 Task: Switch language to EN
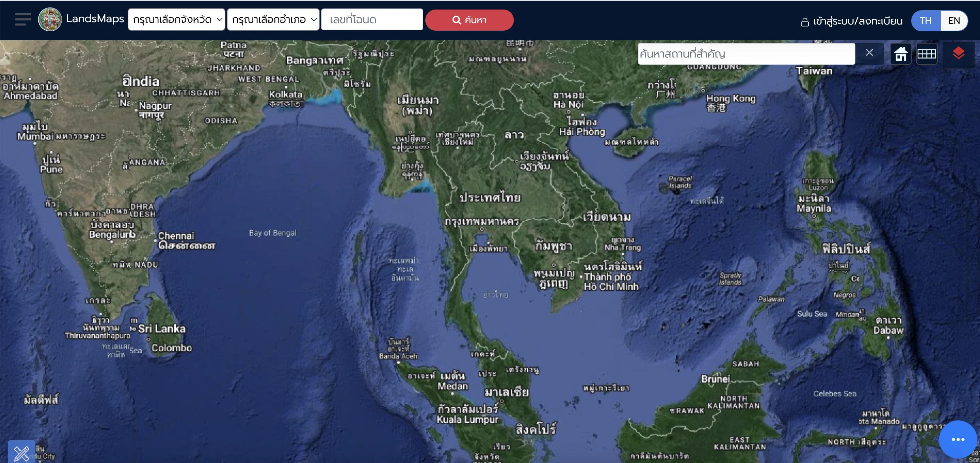pos(954,20)
